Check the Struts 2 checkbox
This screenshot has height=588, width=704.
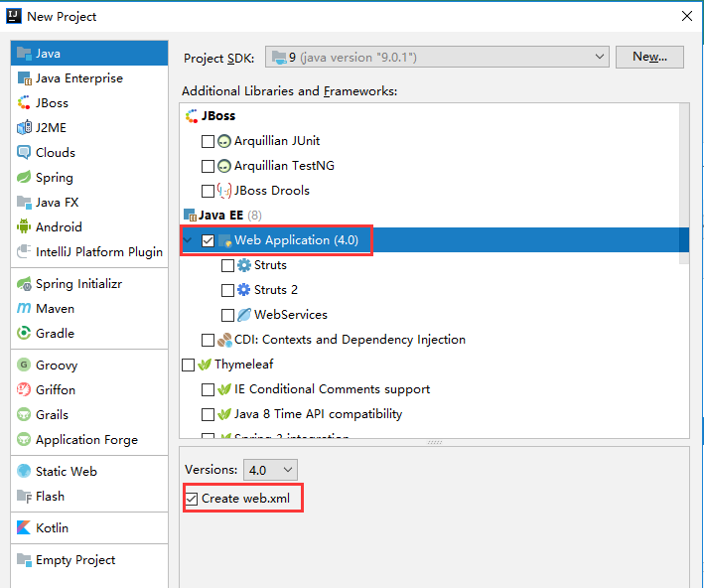point(227,290)
